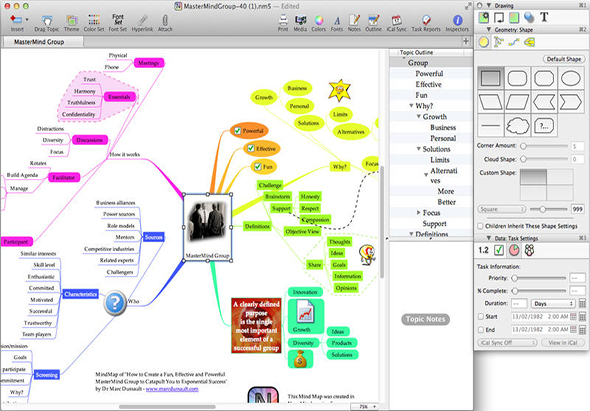Click the View in iCal button
Viewport: 590px width, 411px height.
[x=563, y=343]
